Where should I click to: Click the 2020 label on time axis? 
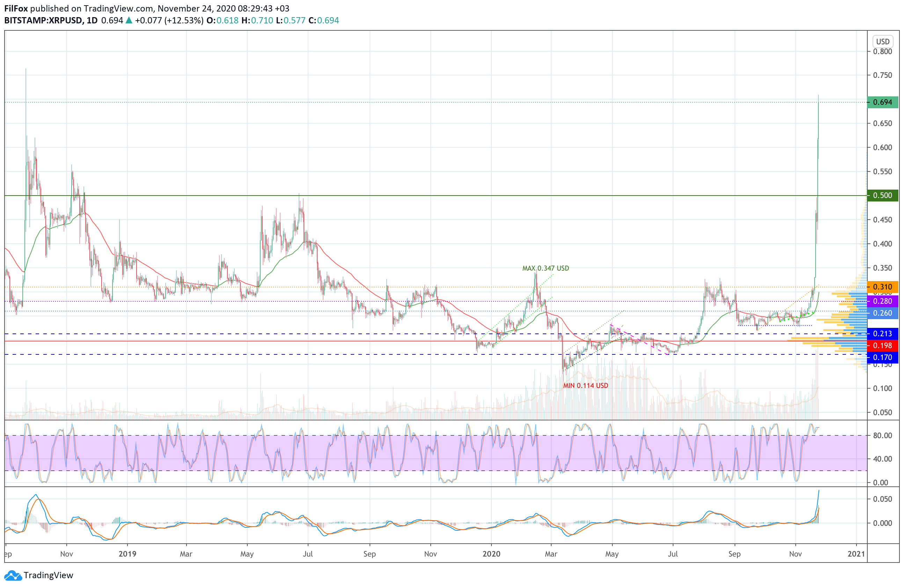[491, 554]
